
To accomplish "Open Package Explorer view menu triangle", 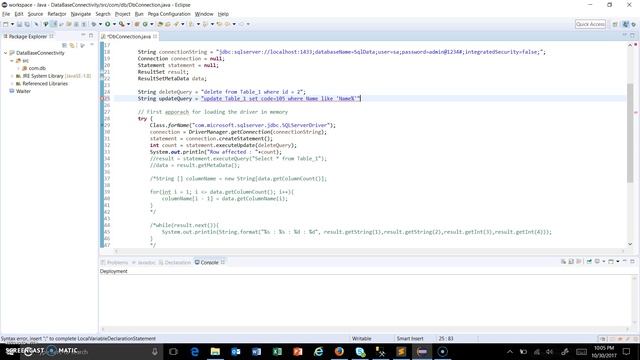I will pyautogui.click(x=92, y=45).
